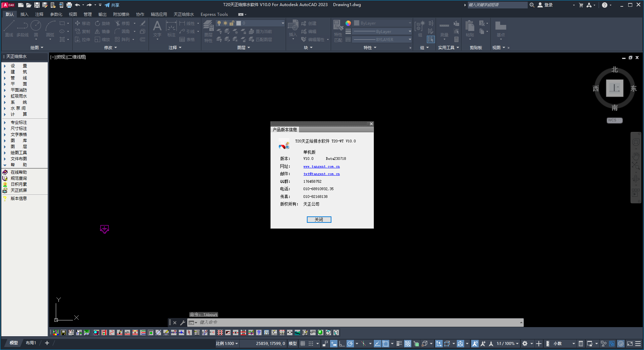Click the object color wheel swatch
The width and height of the screenshot is (644, 350).
pyautogui.click(x=348, y=23)
